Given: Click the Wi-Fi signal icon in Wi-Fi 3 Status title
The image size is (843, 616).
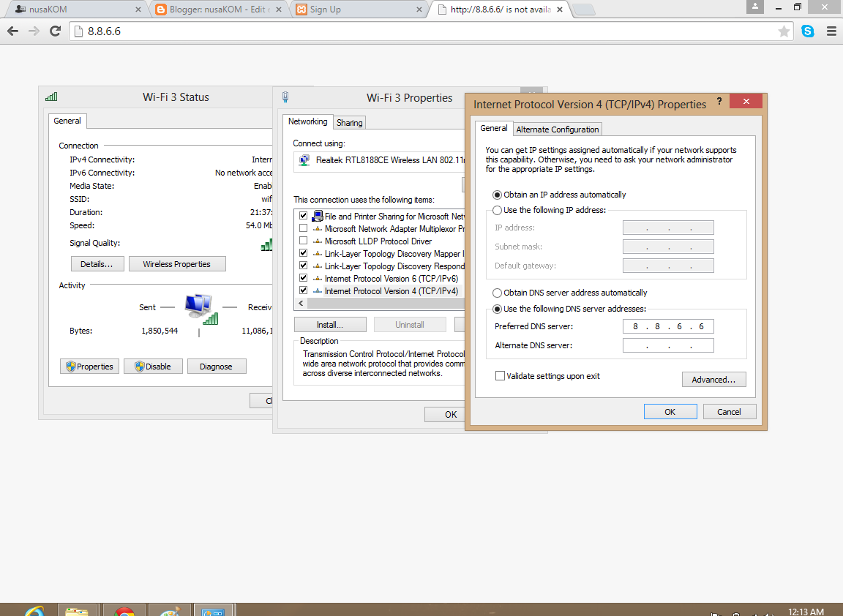Looking at the screenshot, I should pyautogui.click(x=52, y=97).
